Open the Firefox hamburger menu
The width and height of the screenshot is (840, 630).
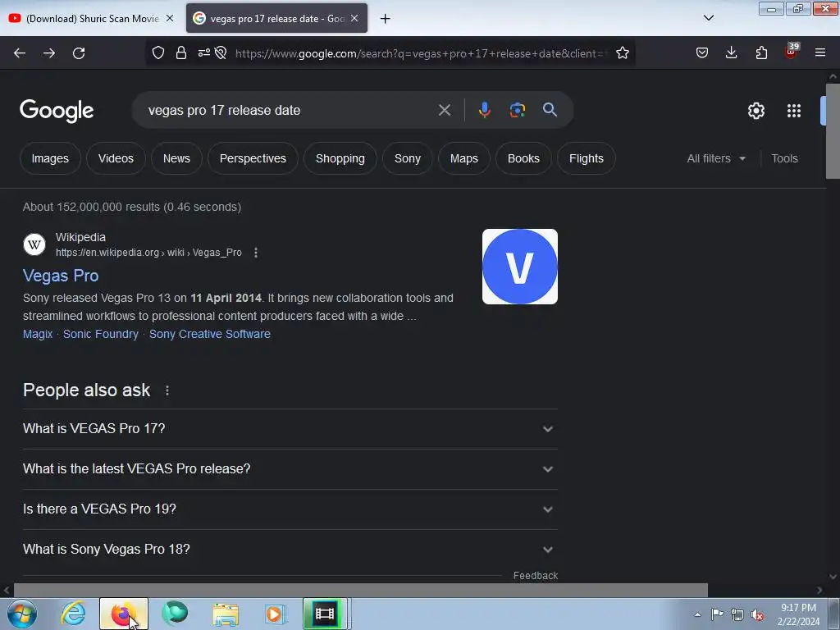click(x=820, y=52)
